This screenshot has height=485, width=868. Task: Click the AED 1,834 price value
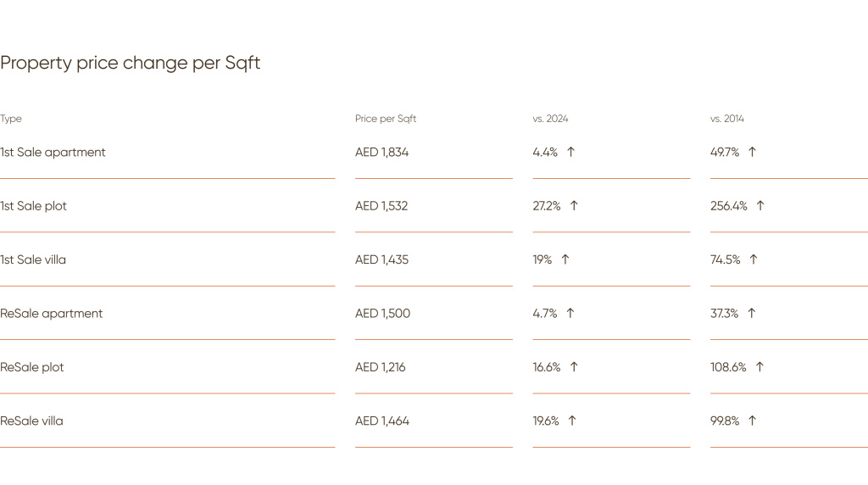[382, 153]
